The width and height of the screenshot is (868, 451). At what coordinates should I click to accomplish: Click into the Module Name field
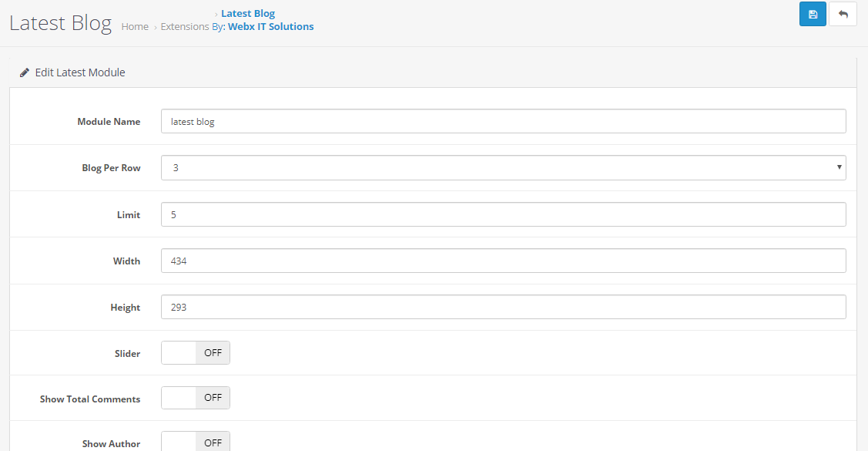coord(502,121)
